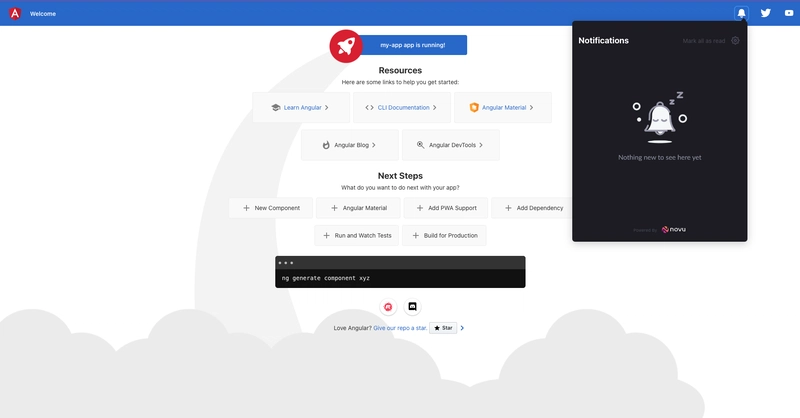Select the Add Dependency step
Image resolution: width=800 pixels, height=418 pixels.
tap(531, 208)
